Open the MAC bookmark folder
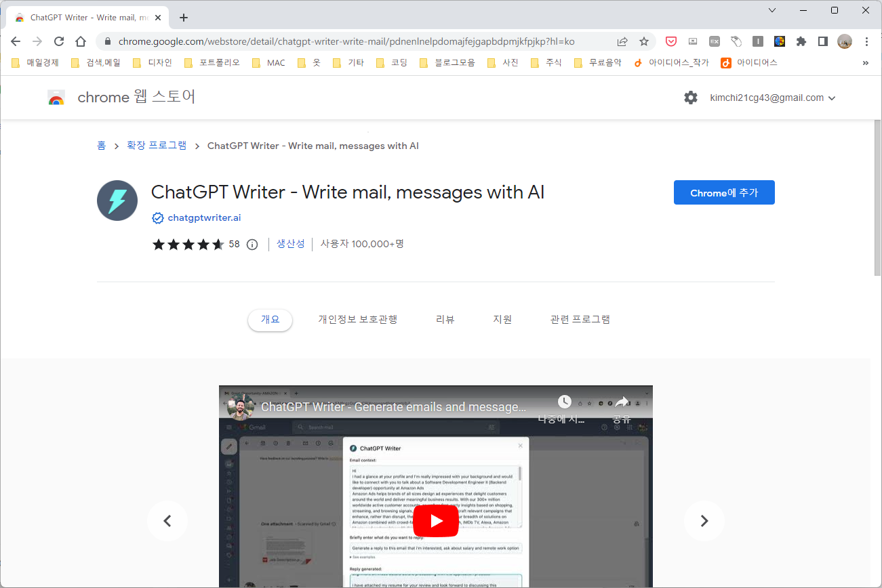 point(268,62)
